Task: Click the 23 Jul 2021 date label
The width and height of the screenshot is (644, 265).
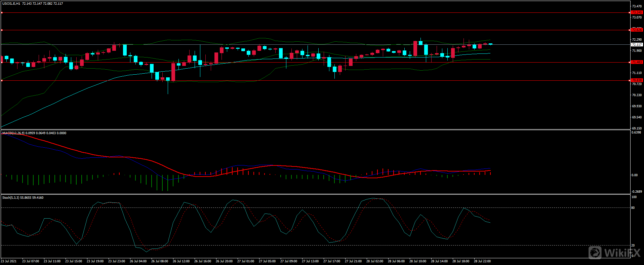Action: point(9,261)
